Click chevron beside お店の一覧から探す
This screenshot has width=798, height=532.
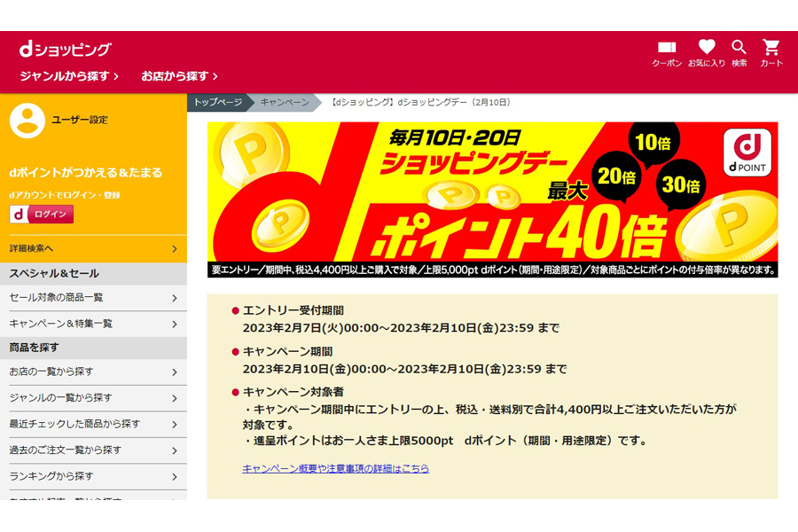click(x=175, y=372)
